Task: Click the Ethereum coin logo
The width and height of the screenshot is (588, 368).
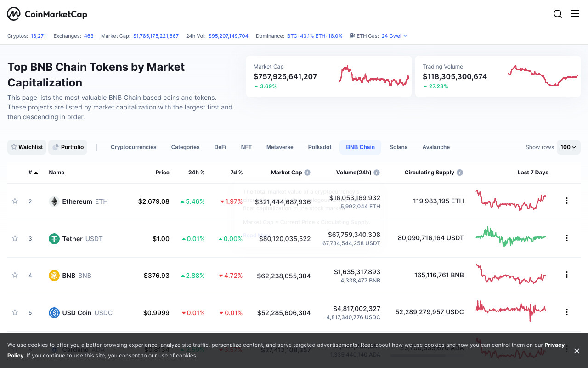Action: (x=54, y=201)
